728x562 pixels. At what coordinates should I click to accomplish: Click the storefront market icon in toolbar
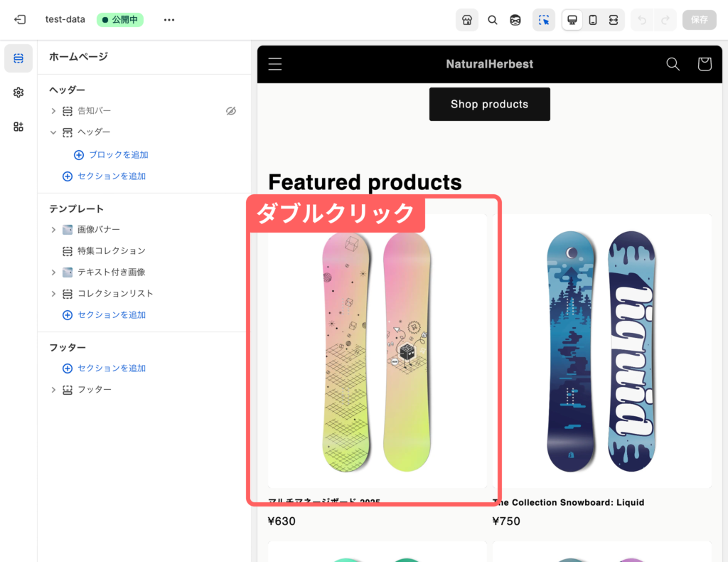point(467,20)
